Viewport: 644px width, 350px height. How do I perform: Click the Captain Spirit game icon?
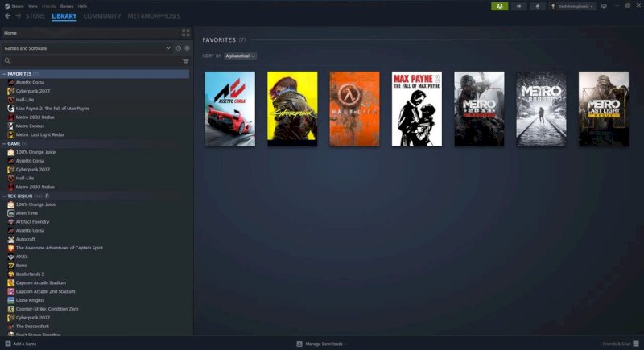pos(11,249)
